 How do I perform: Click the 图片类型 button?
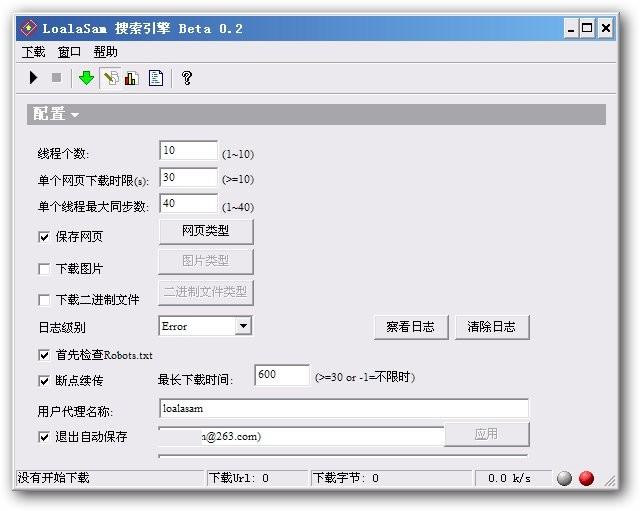pyautogui.click(x=206, y=261)
